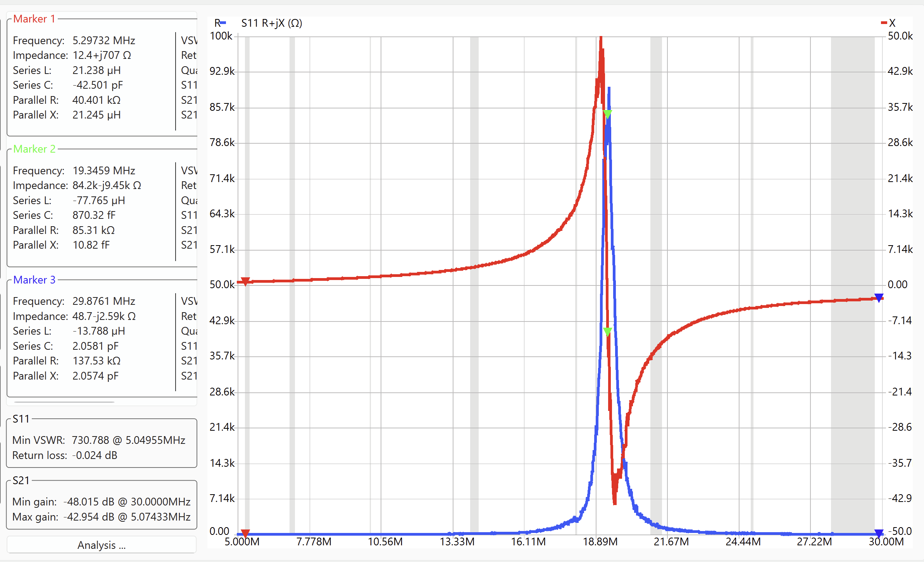924x562 pixels.
Task: Click the Min VSWR value in S11 box
Action: tap(128, 440)
